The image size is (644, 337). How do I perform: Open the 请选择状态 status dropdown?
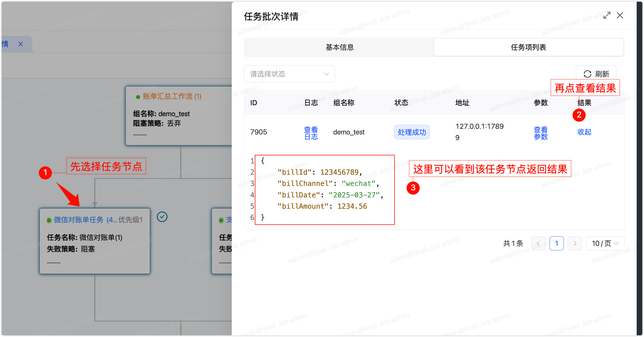point(289,74)
